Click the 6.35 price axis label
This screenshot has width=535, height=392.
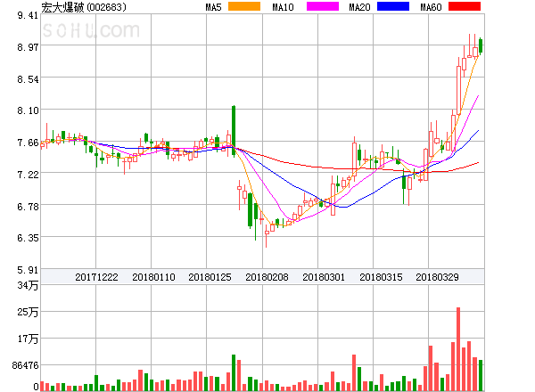coord(28,238)
